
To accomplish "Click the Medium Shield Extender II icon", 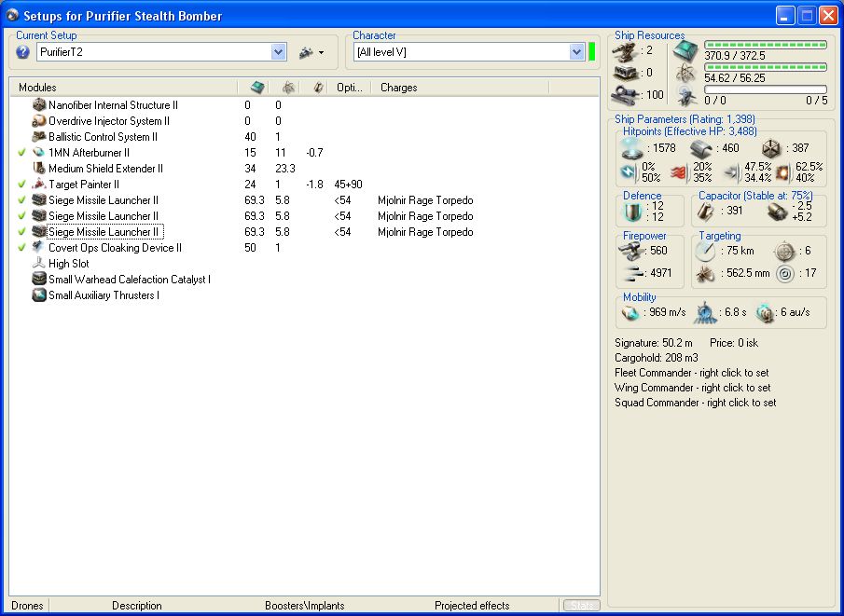I will [x=39, y=169].
